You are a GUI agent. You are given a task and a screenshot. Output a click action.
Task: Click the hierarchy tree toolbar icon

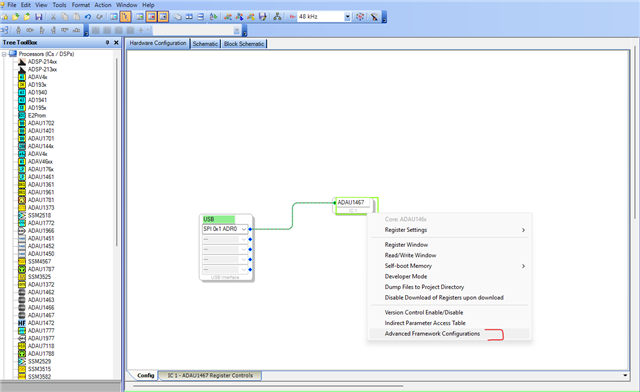[277, 17]
